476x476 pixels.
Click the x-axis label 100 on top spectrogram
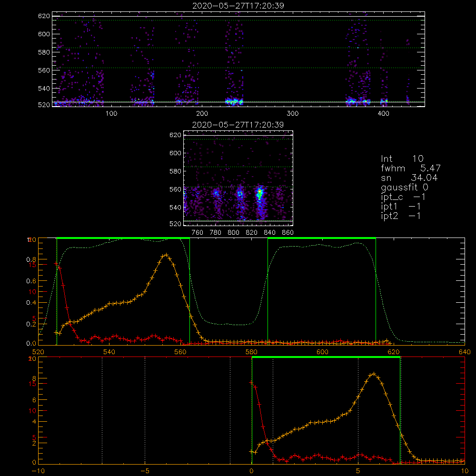[111, 114]
